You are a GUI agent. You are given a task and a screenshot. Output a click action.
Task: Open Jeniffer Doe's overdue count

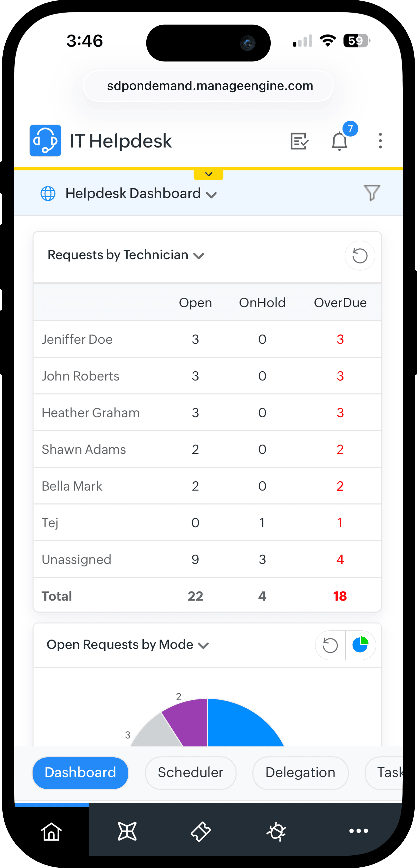coord(340,339)
